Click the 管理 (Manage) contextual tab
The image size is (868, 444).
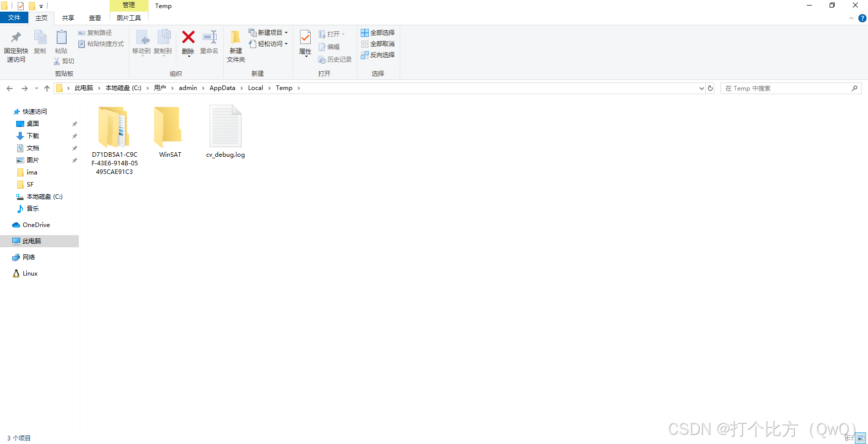129,6
